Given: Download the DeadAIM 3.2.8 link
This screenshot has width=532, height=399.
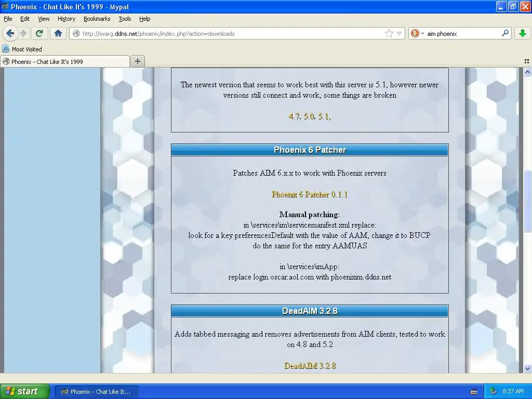Looking at the screenshot, I should click(x=310, y=366).
